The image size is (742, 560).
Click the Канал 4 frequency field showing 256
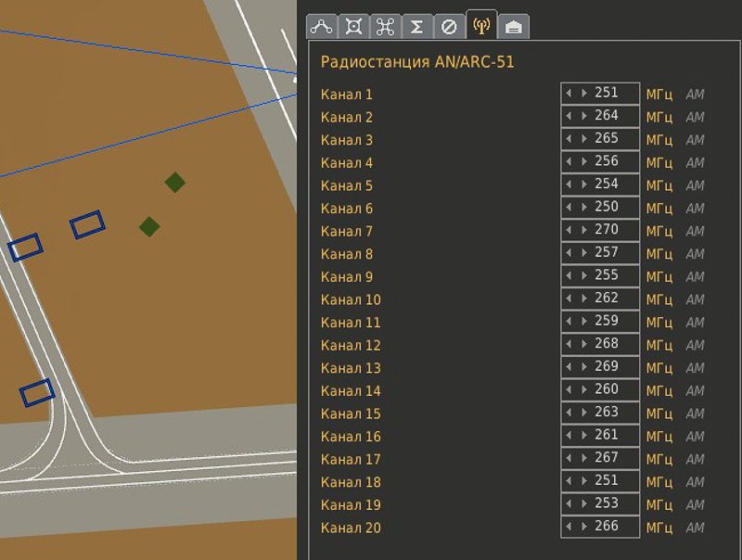[607, 162]
